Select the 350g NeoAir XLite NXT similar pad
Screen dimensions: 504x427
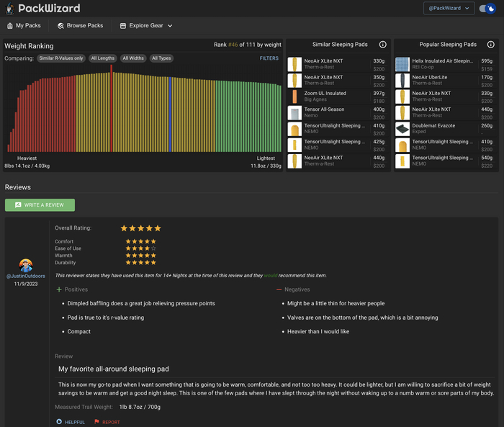coord(338,81)
